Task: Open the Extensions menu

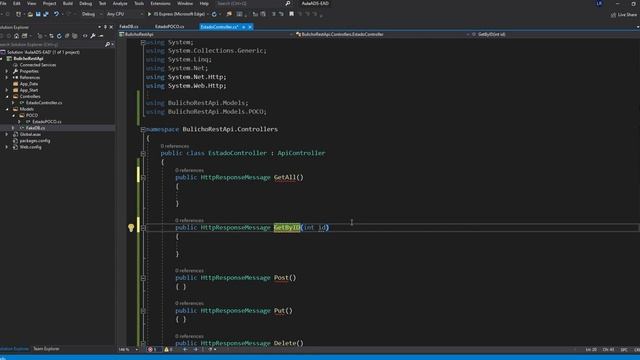Action: pos(160,3)
